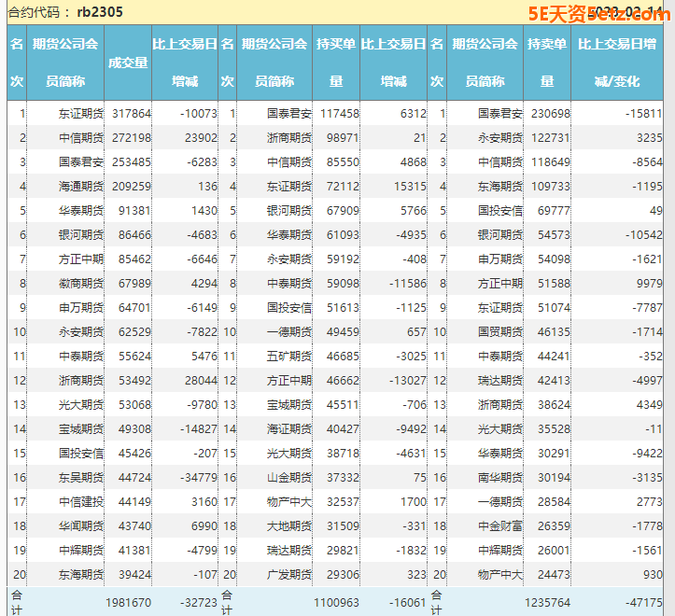
Task: Select total long position 1100963
Action: point(336,603)
